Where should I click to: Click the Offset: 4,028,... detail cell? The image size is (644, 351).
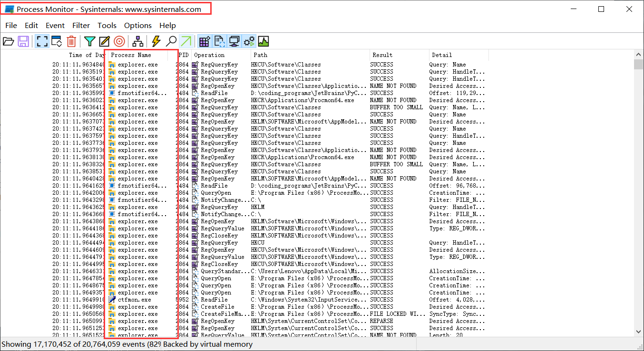[457, 300]
